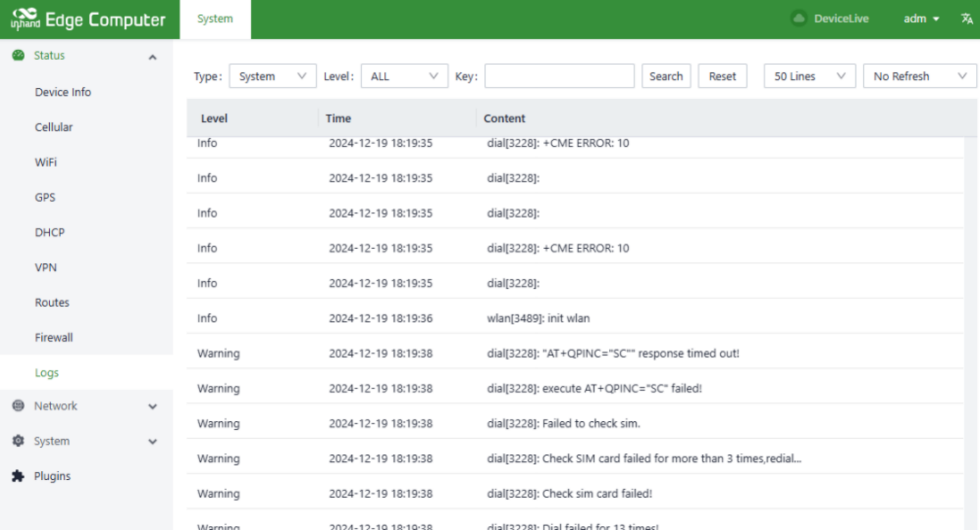Open the No Refresh interval dropdown
Screen dimensions: 980x531
[919, 76]
